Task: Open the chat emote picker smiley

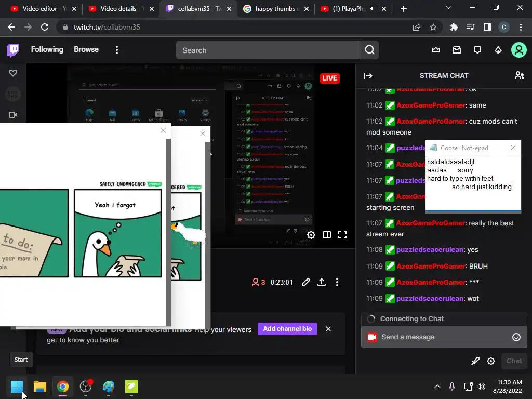Action: tap(516, 337)
